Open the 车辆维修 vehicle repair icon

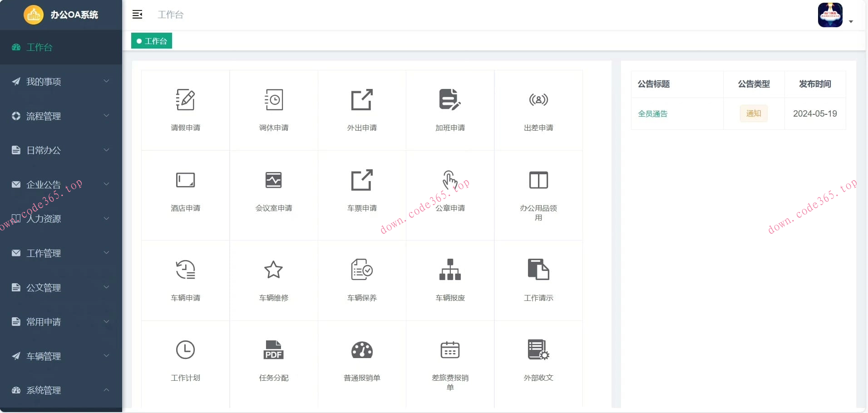(x=273, y=280)
